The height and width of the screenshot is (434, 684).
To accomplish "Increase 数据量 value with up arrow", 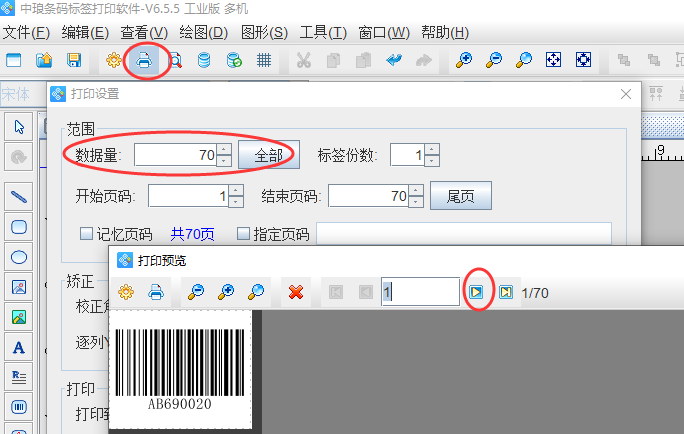I will (x=224, y=149).
